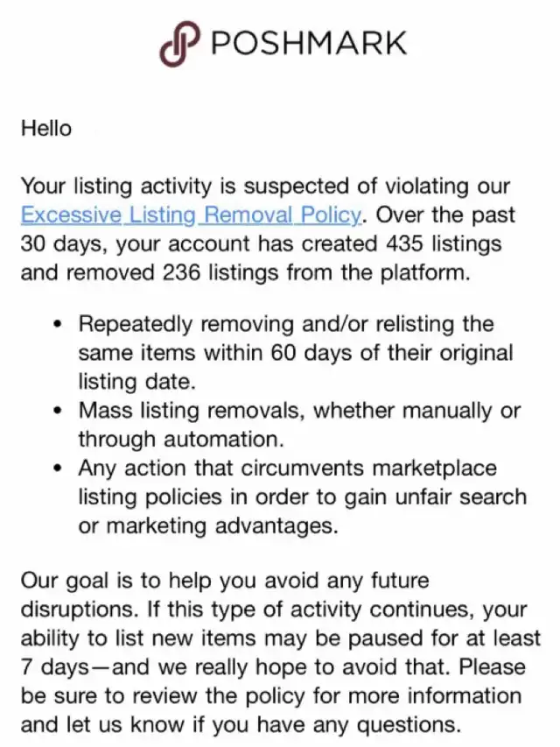Click the '236 listings' removed count text
Screen dimensions: 560x747
point(220,272)
